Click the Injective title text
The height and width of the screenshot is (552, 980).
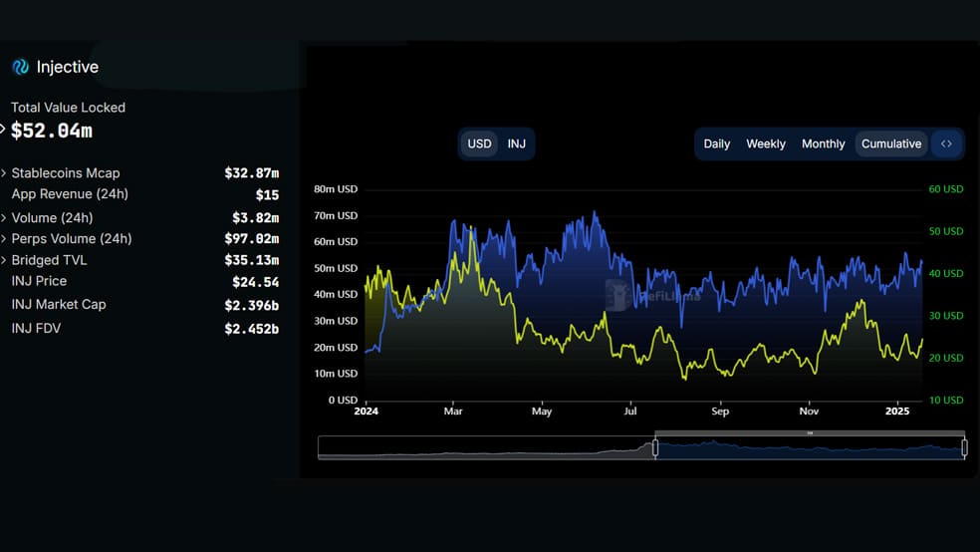click(x=68, y=67)
